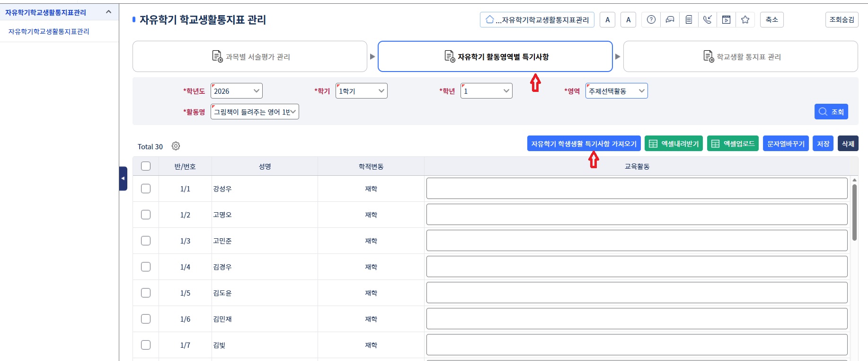This screenshot has height=361, width=868.
Task: Open the 학년 dropdown
Action: click(x=487, y=91)
